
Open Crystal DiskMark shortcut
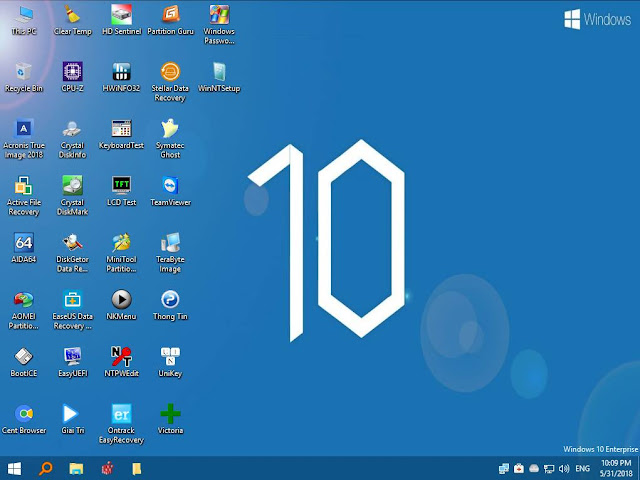[x=73, y=196]
